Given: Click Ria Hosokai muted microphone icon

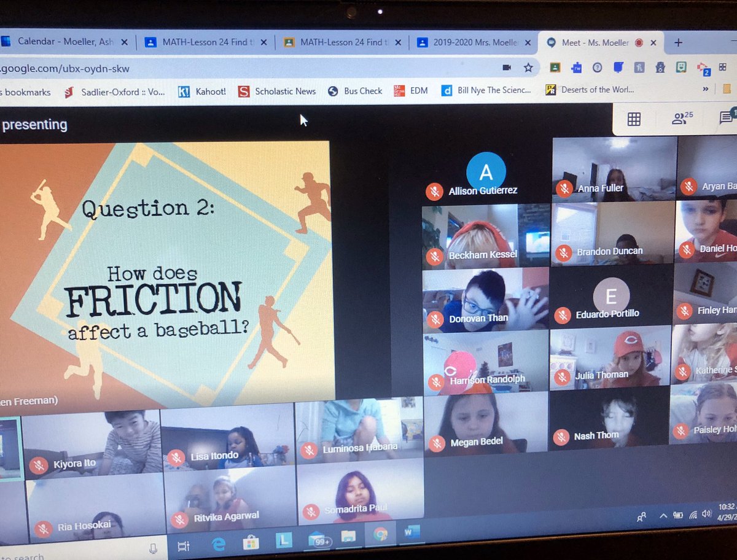Looking at the screenshot, I should [x=43, y=528].
